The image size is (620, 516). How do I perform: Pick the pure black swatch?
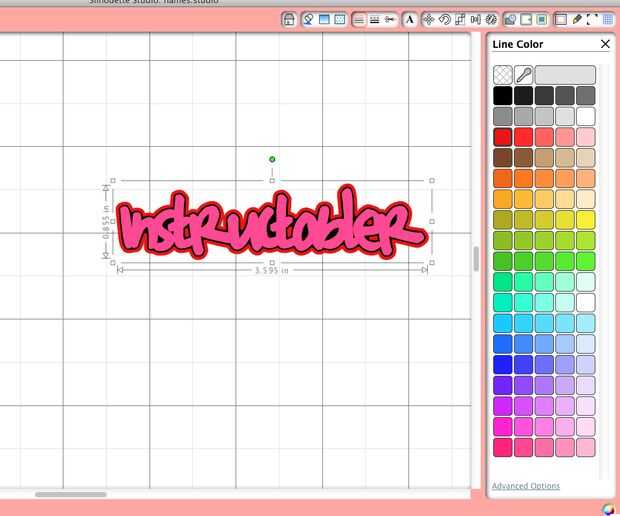point(503,96)
